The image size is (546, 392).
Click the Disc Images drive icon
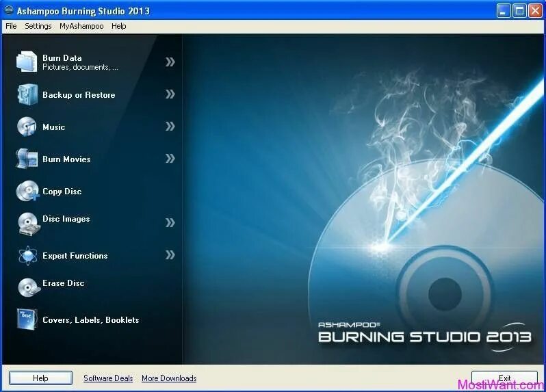tap(28, 224)
